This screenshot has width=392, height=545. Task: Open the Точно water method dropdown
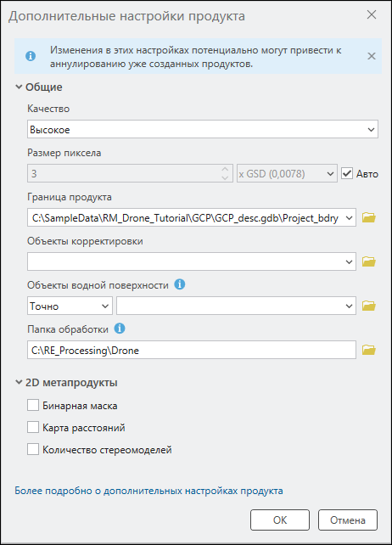(x=70, y=306)
